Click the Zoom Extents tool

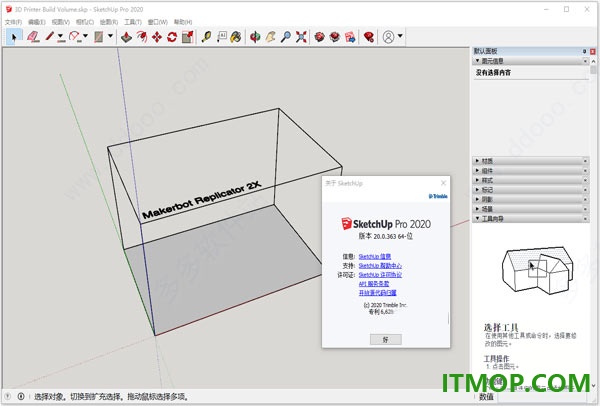tap(301, 37)
